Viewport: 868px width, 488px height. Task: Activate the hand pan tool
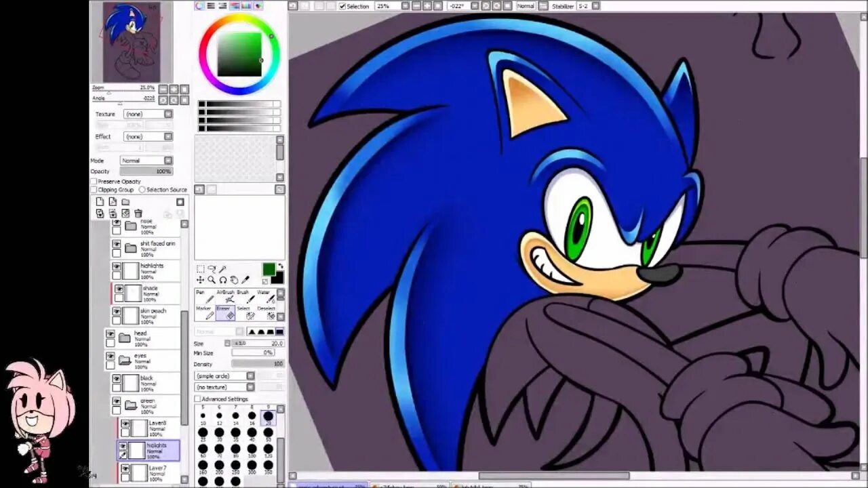pos(234,280)
